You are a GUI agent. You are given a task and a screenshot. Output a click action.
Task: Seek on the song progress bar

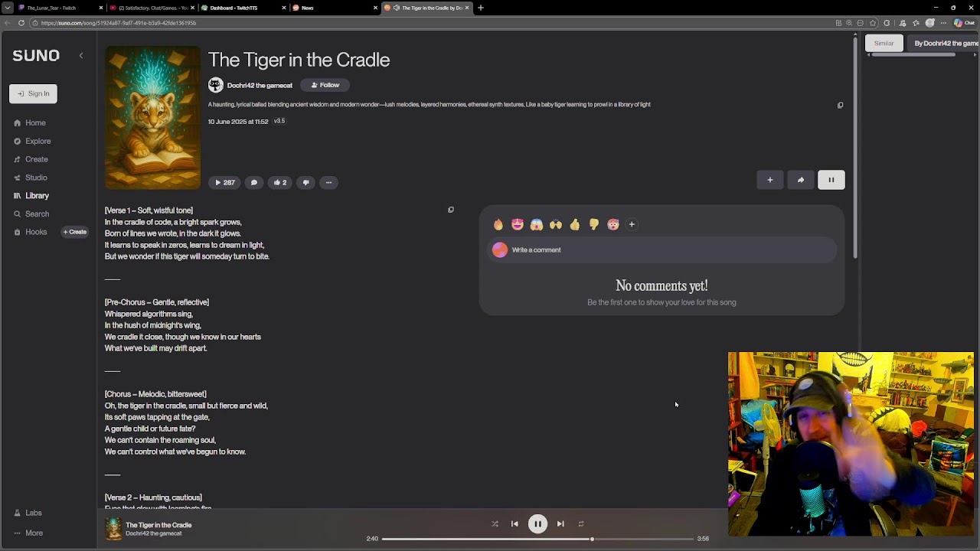click(537, 539)
